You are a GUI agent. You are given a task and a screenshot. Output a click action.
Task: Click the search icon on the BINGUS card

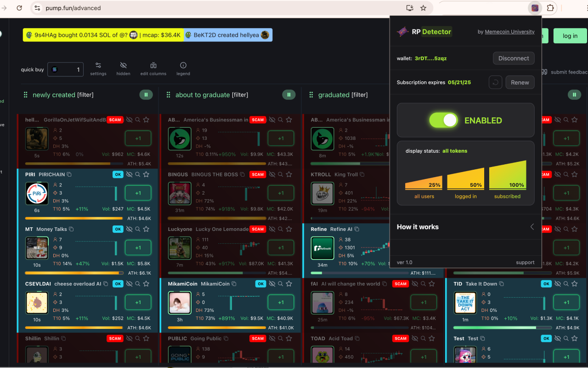(x=280, y=174)
